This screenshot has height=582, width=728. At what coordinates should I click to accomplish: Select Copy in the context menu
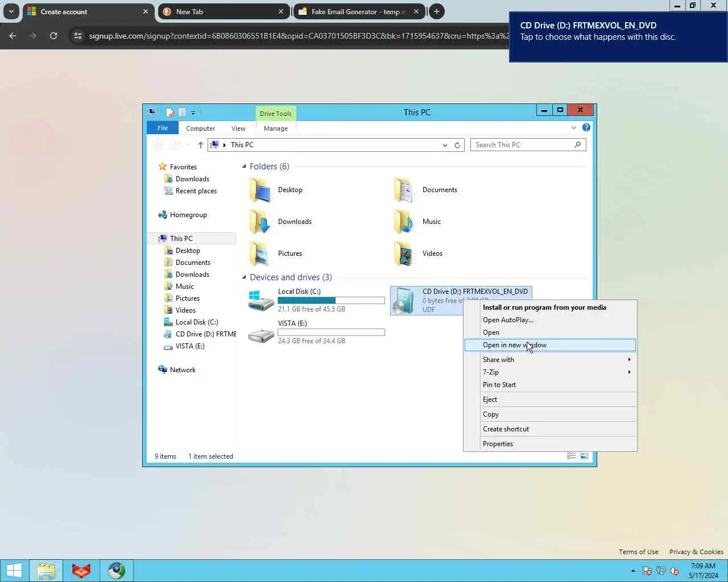pyautogui.click(x=550, y=414)
